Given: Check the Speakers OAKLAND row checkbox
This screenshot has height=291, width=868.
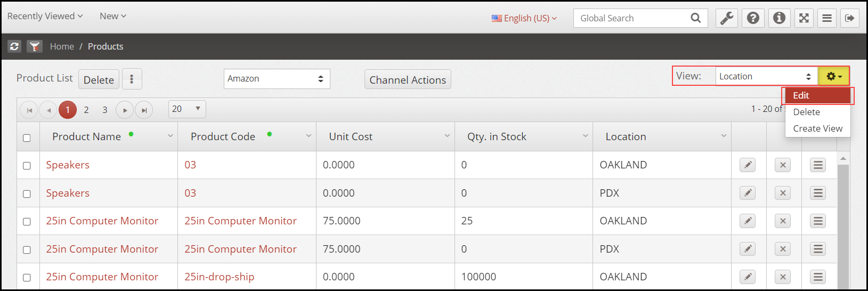Looking at the screenshot, I should click(x=27, y=166).
